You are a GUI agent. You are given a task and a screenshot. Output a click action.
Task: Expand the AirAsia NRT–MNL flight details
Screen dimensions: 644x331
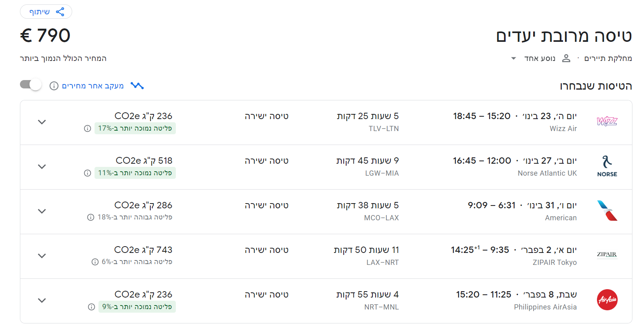42,300
